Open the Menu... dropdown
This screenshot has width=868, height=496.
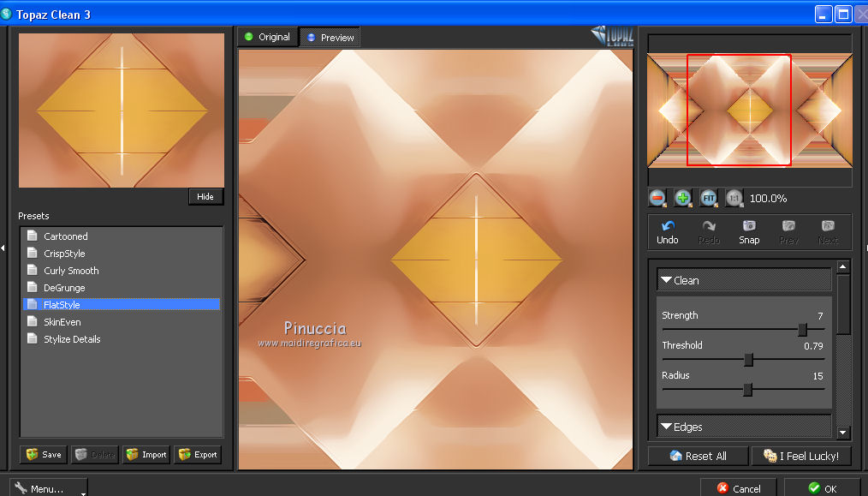pos(49,488)
